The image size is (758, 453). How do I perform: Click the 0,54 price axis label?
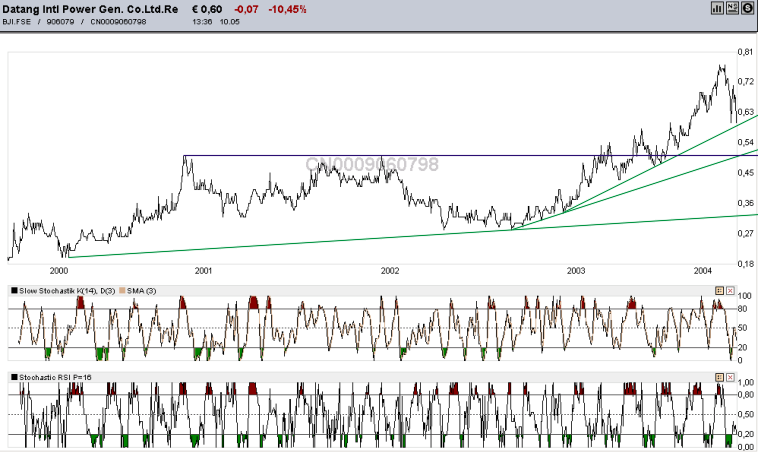tap(746, 142)
